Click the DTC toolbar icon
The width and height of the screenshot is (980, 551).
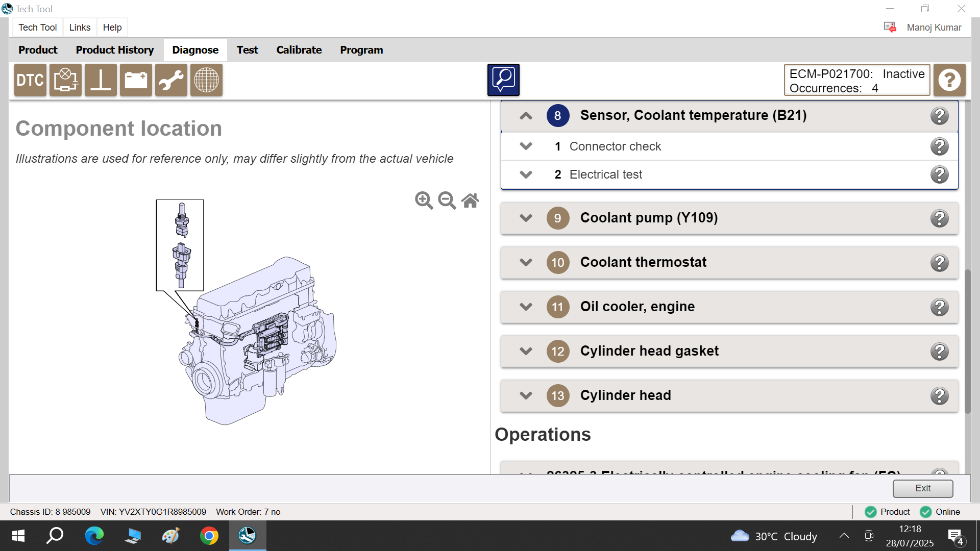pyautogui.click(x=30, y=80)
